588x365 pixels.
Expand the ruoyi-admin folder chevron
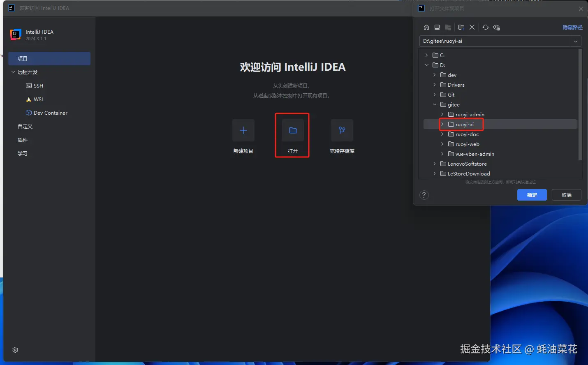pos(442,114)
